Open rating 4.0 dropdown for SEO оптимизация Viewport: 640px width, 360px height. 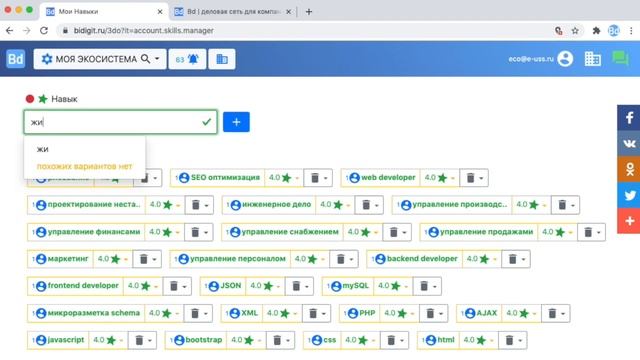point(284,178)
